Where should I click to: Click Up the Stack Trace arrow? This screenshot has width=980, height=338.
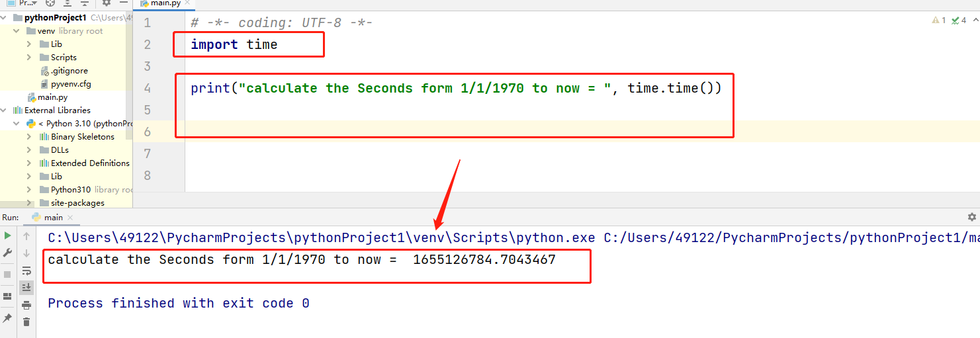pos(26,235)
